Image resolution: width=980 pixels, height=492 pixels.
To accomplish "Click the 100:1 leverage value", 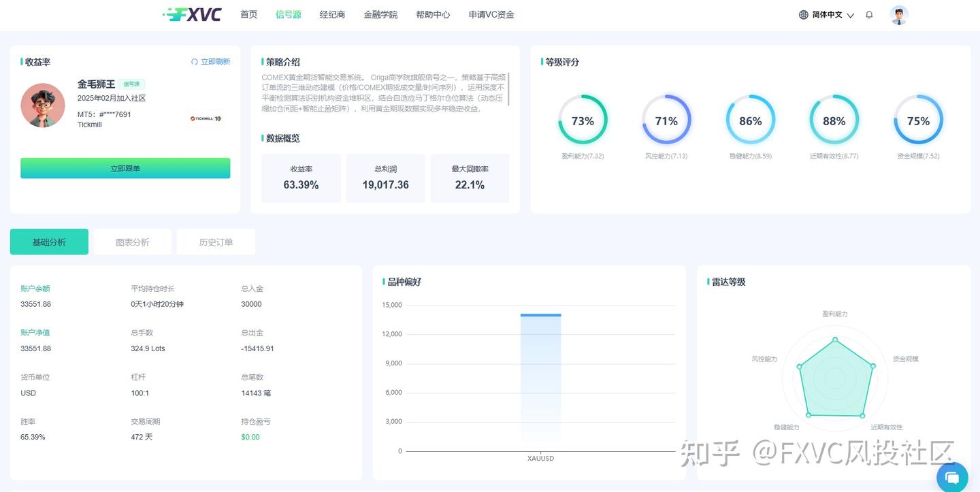I will coord(140,393).
